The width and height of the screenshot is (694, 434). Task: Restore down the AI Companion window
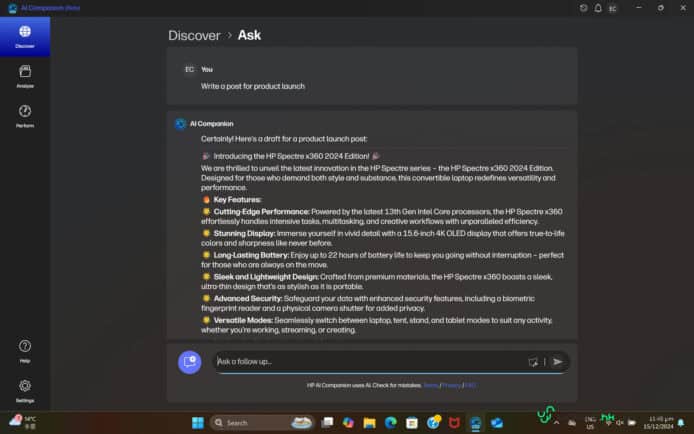(x=660, y=8)
